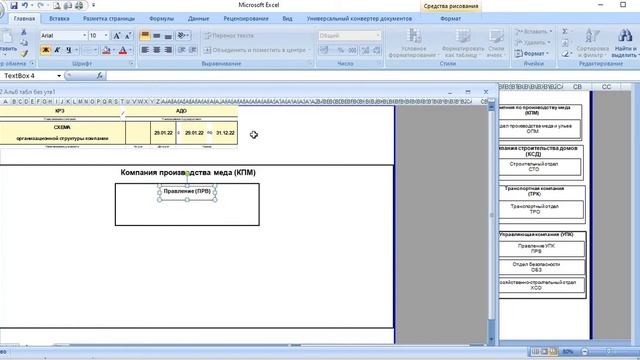Align text to top
640x360 pixels.
(145, 36)
